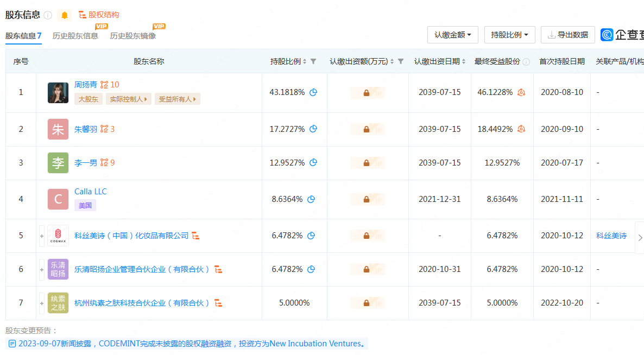This screenshot has width=644, height=355.
Task: Click the filter icon in 持股比例 column header
Action: click(x=313, y=61)
